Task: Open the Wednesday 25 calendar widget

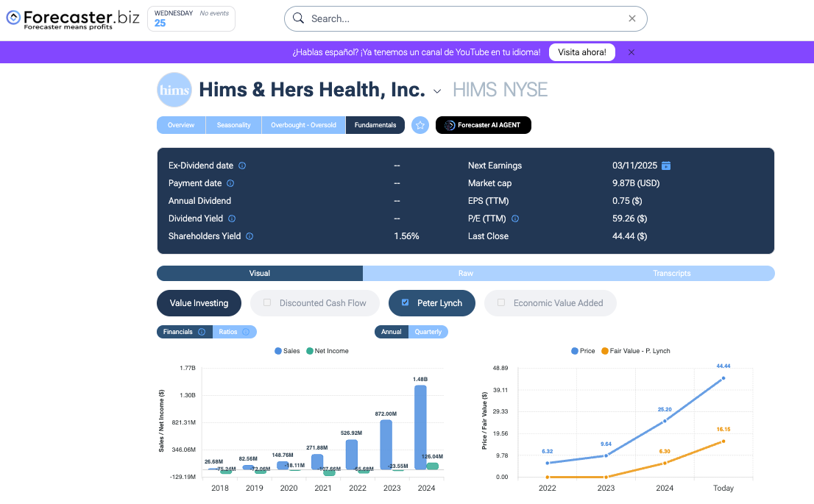Action: (191, 18)
